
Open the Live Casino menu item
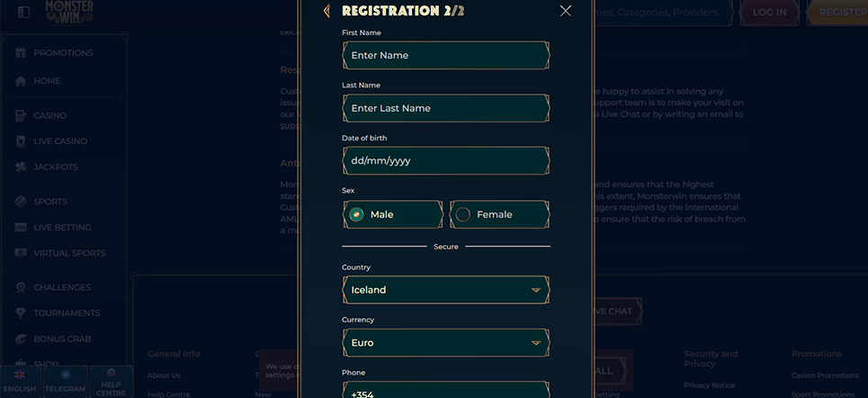(60, 141)
